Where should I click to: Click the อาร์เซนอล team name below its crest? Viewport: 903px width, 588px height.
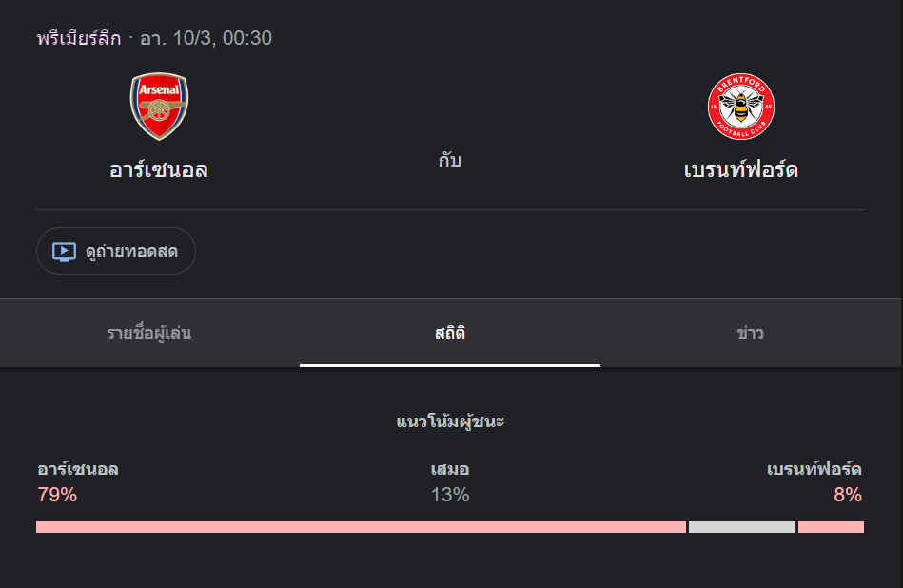tap(159, 170)
